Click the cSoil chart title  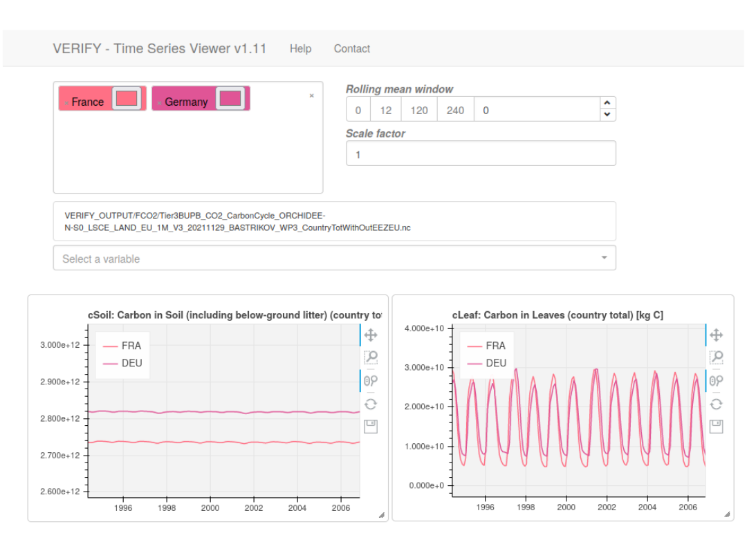(x=235, y=315)
